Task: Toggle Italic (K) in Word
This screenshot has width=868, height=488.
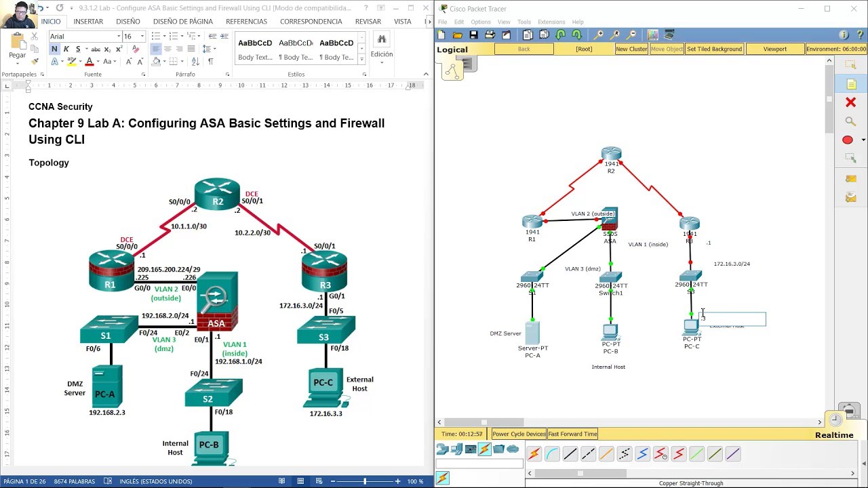Action: (x=66, y=49)
